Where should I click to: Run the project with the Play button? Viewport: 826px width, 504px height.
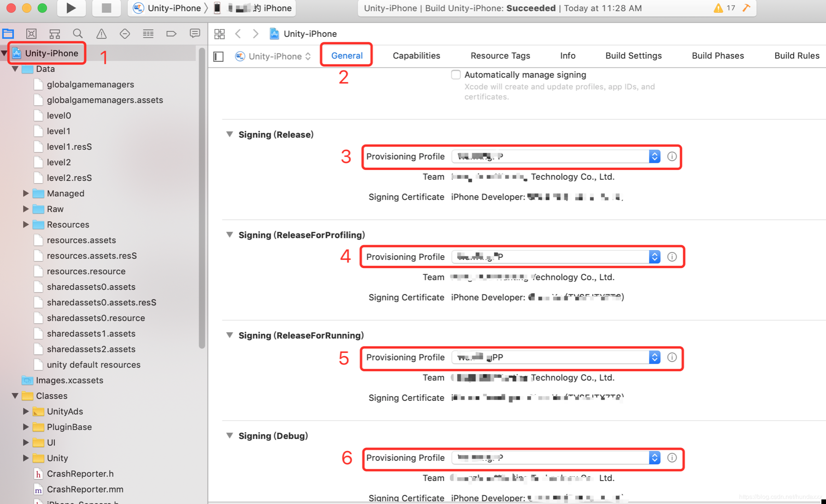(x=71, y=8)
